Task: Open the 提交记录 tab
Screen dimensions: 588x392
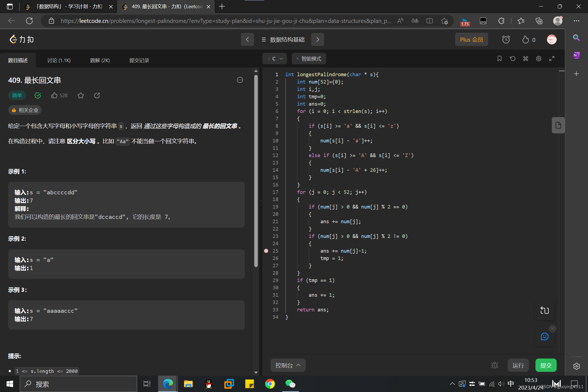Action: point(139,60)
